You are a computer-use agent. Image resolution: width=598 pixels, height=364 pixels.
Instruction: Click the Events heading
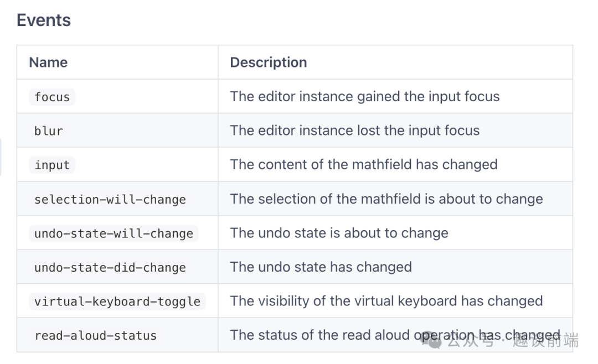click(44, 20)
